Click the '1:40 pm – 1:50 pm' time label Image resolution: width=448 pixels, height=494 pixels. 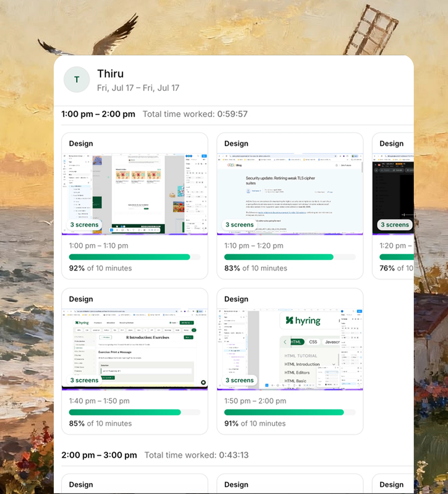tap(99, 401)
